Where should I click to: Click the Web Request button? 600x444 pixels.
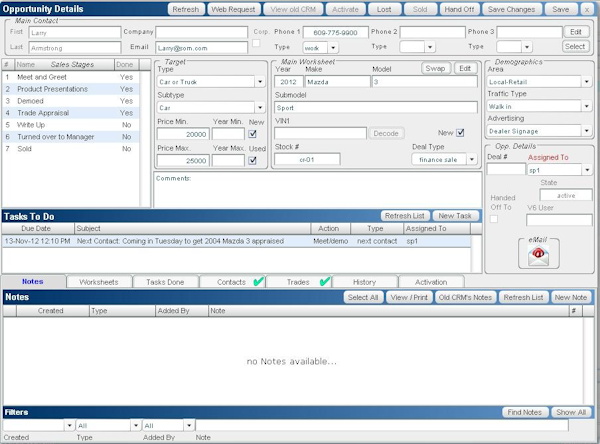tap(233, 9)
